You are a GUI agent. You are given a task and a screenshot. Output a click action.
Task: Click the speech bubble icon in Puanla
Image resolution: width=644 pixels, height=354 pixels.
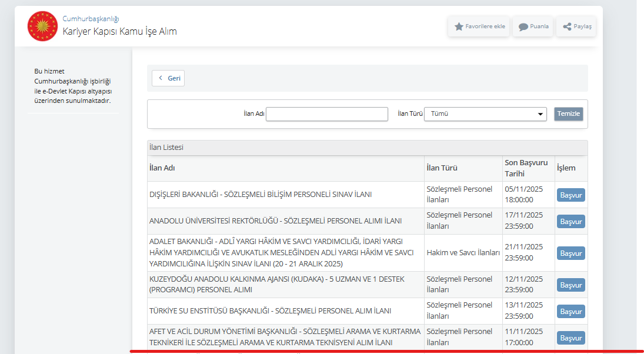(x=523, y=26)
